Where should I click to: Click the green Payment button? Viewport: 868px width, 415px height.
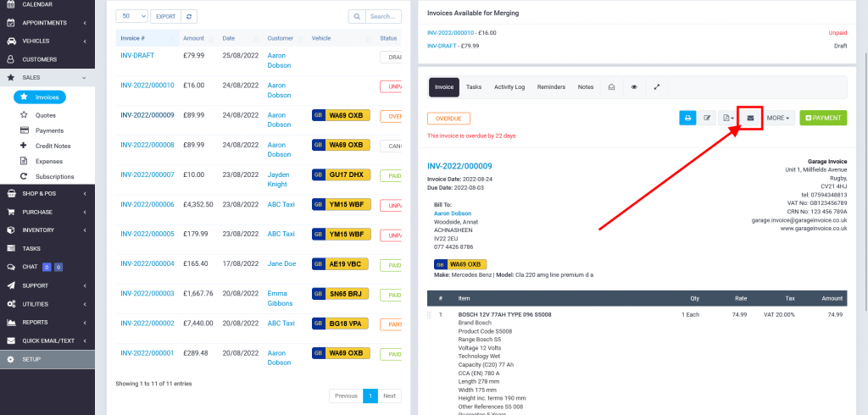pos(823,118)
